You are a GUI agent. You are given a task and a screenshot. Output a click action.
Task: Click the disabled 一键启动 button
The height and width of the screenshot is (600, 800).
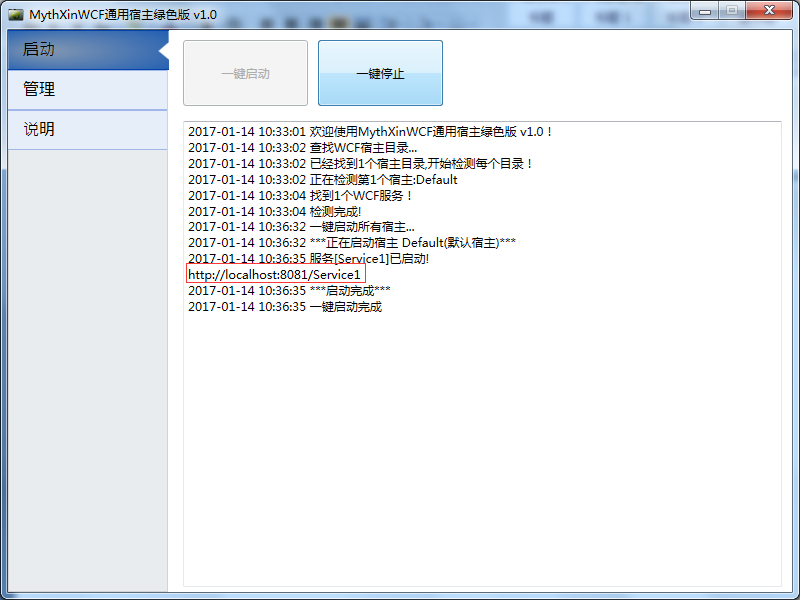(x=245, y=73)
